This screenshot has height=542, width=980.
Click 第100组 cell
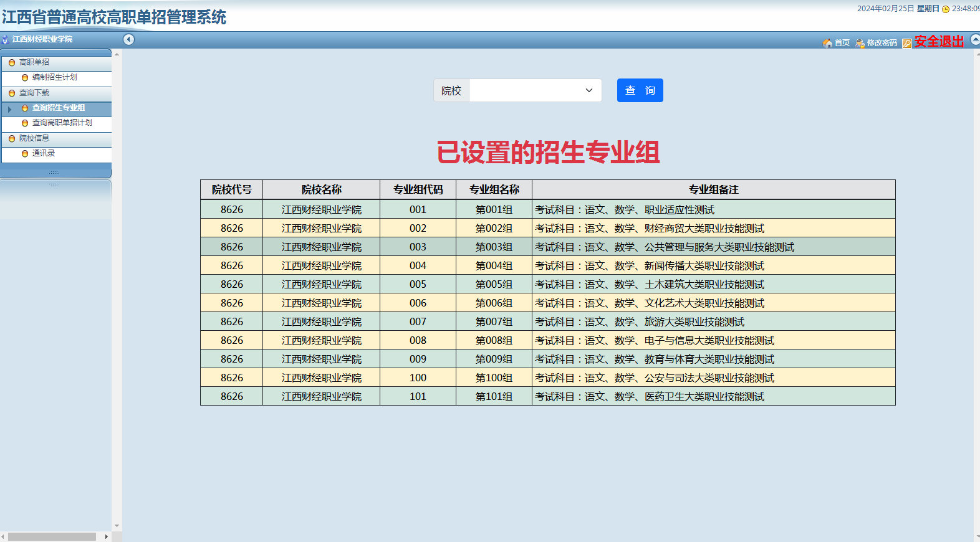pyautogui.click(x=494, y=378)
